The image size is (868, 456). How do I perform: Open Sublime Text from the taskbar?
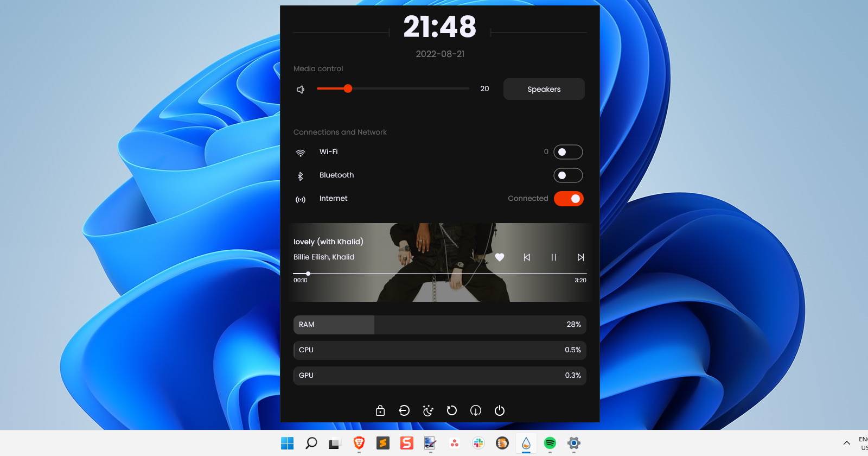(383, 443)
